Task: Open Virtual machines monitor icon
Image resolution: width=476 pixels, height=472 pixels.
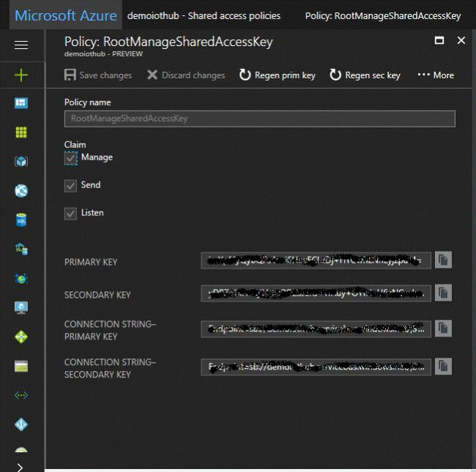Action: (21, 307)
